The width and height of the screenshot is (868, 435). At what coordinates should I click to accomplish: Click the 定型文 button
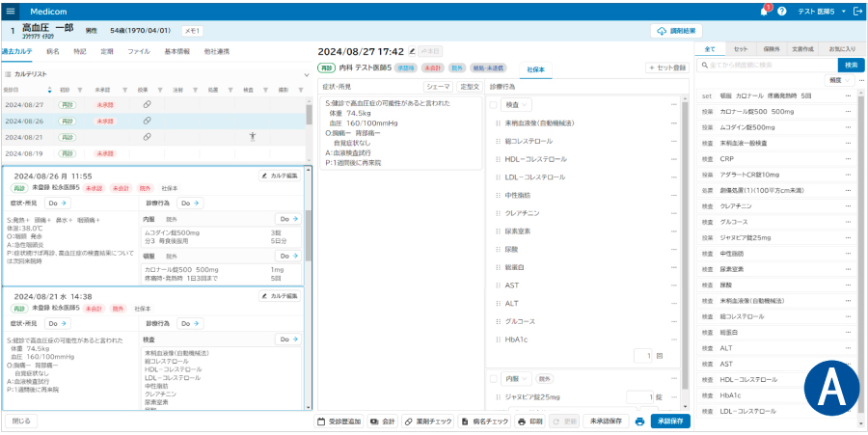click(x=470, y=87)
